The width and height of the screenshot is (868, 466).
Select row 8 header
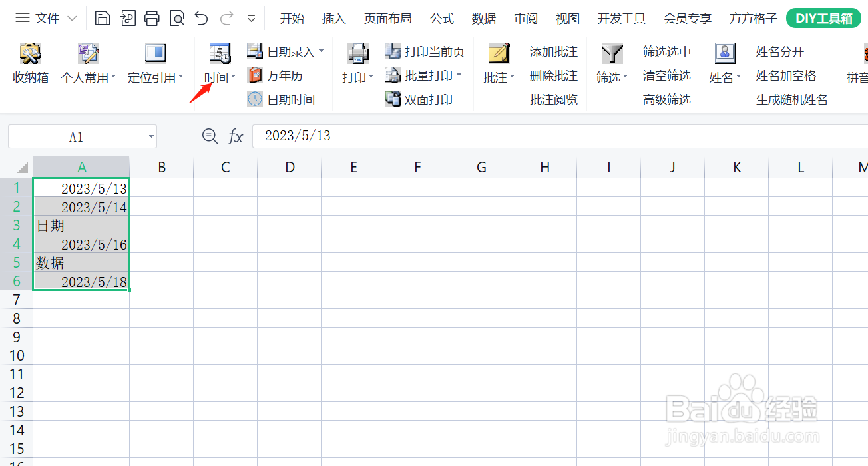pos(17,318)
